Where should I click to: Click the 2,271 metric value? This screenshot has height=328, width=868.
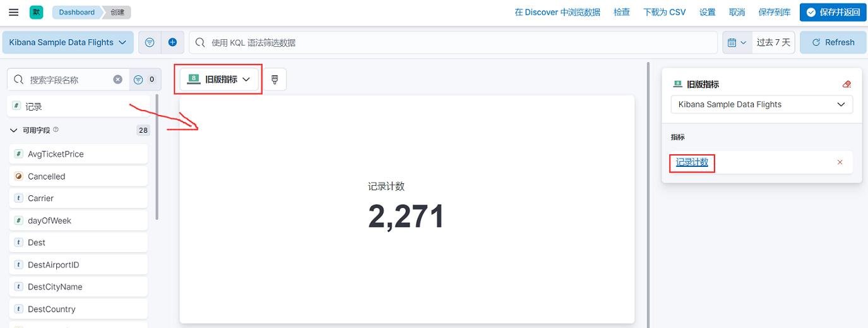407,217
